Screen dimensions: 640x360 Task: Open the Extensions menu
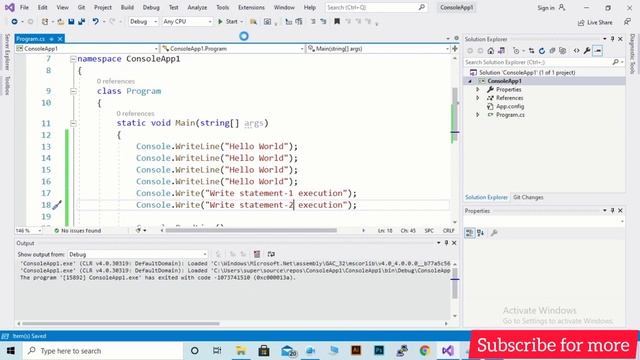(x=251, y=7)
